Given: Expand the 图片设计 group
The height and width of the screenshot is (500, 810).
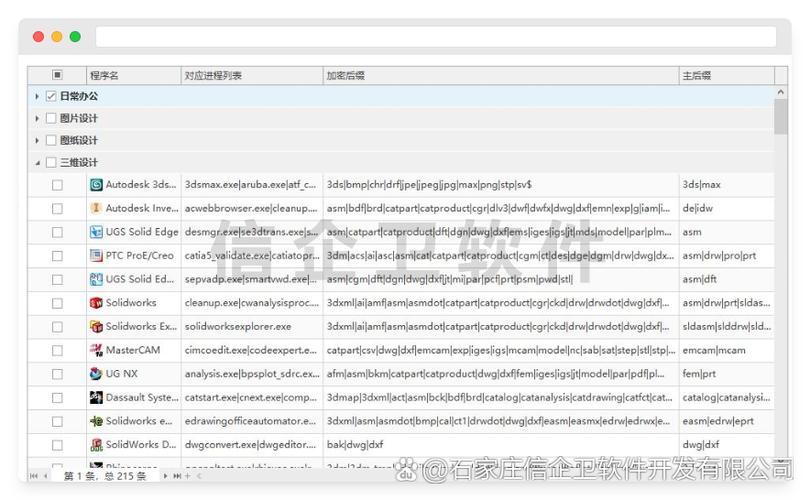Looking at the screenshot, I should (x=37, y=119).
